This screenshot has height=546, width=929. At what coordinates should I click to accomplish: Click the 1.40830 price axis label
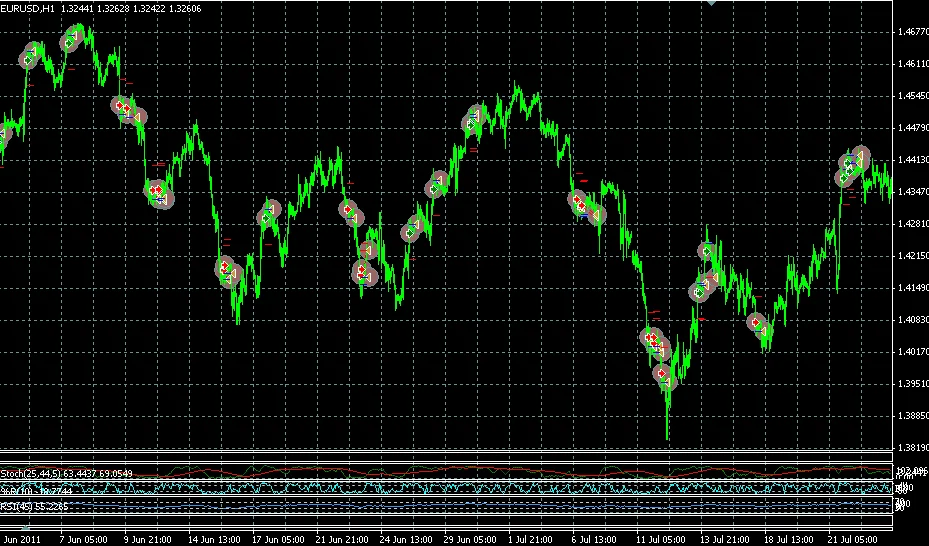[913, 320]
